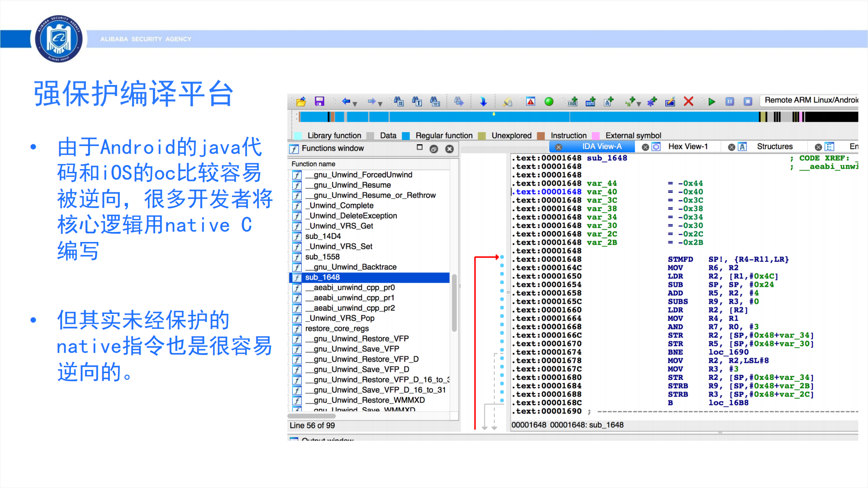
Task: Switch to the Hex View-1 tab
Action: click(x=688, y=146)
